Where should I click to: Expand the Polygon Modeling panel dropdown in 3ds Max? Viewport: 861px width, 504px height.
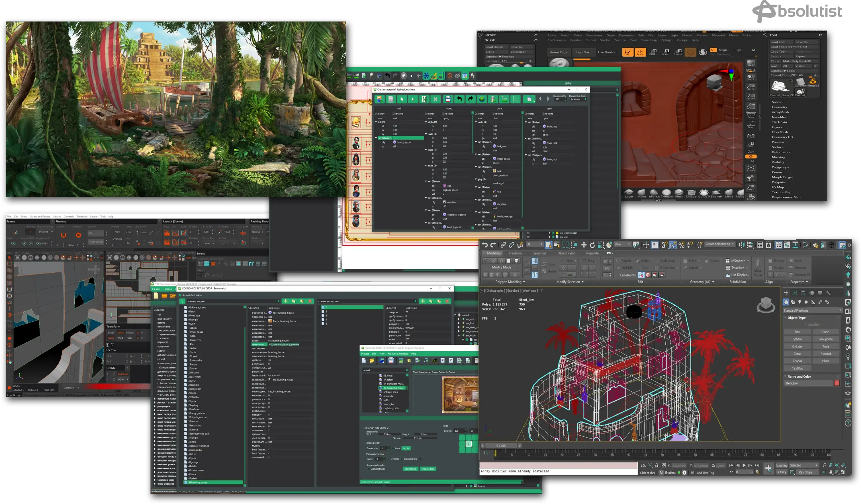click(x=510, y=282)
